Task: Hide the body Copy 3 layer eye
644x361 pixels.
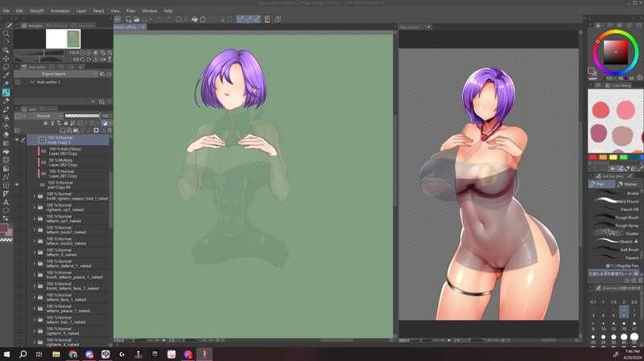Action: (17, 140)
